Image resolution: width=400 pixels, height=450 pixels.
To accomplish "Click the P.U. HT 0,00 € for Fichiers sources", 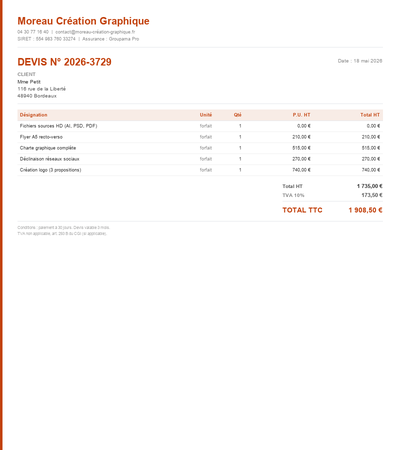I will pos(304,126).
